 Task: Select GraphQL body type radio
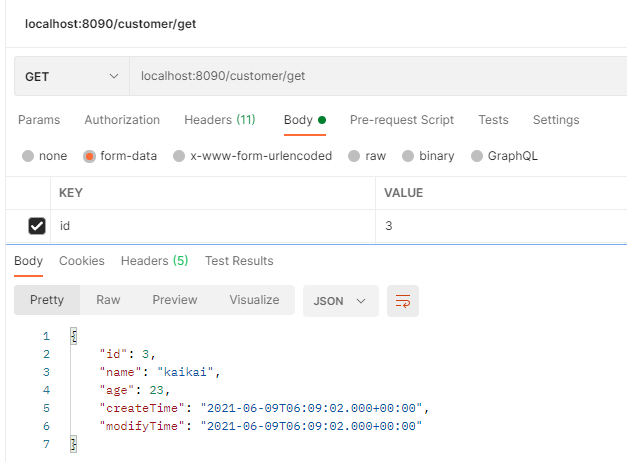coord(477,156)
